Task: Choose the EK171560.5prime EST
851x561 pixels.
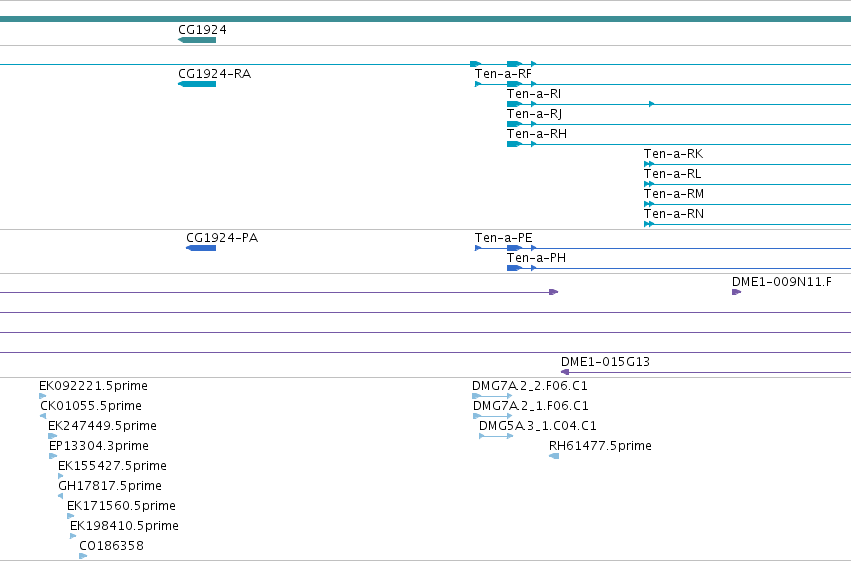Action: [122, 506]
